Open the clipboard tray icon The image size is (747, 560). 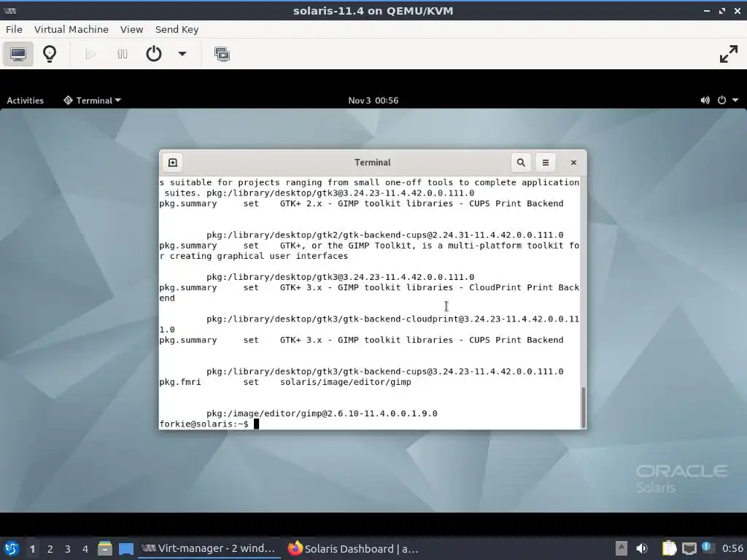tap(670, 548)
